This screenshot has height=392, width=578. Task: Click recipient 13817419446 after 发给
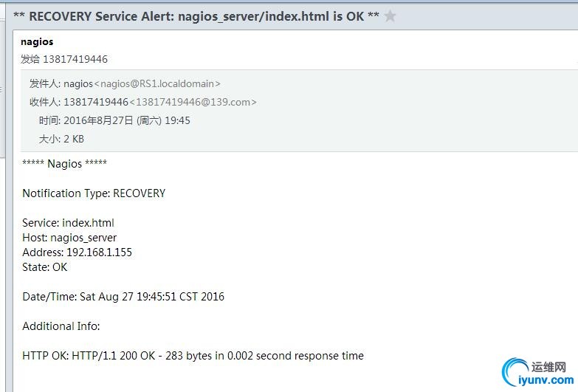coord(75,59)
